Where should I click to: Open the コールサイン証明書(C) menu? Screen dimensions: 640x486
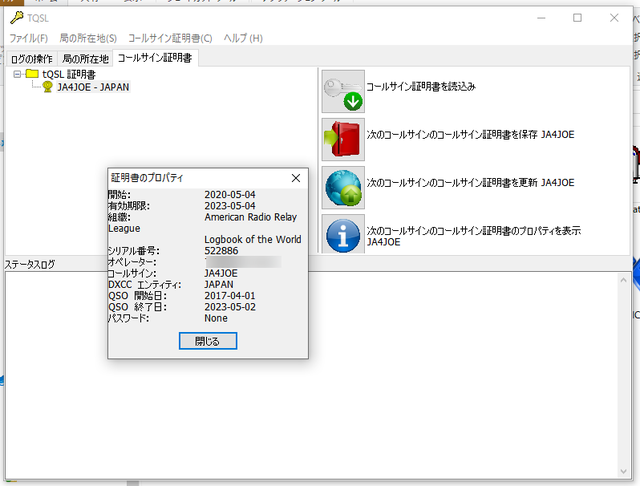pyautogui.click(x=170, y=38)
